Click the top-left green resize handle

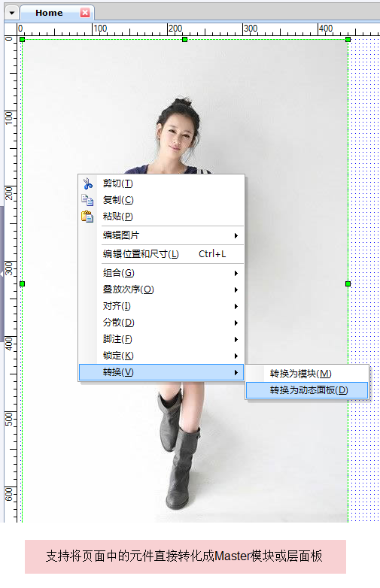coord(22,39)
